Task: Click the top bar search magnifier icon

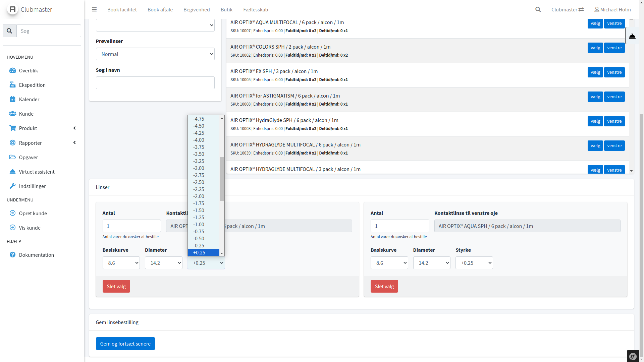Action: (x=538, y=9)
